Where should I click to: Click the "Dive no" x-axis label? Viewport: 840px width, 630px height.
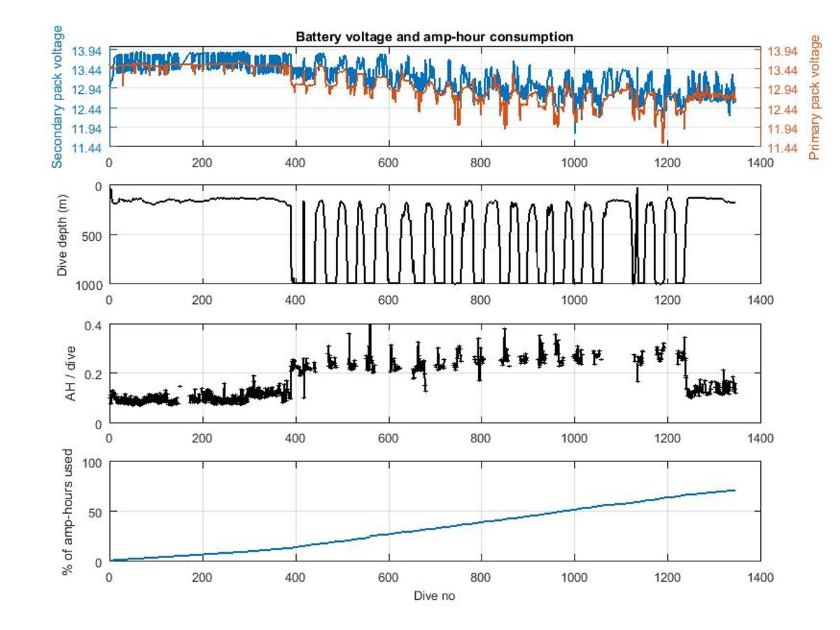tap(434, 596)
